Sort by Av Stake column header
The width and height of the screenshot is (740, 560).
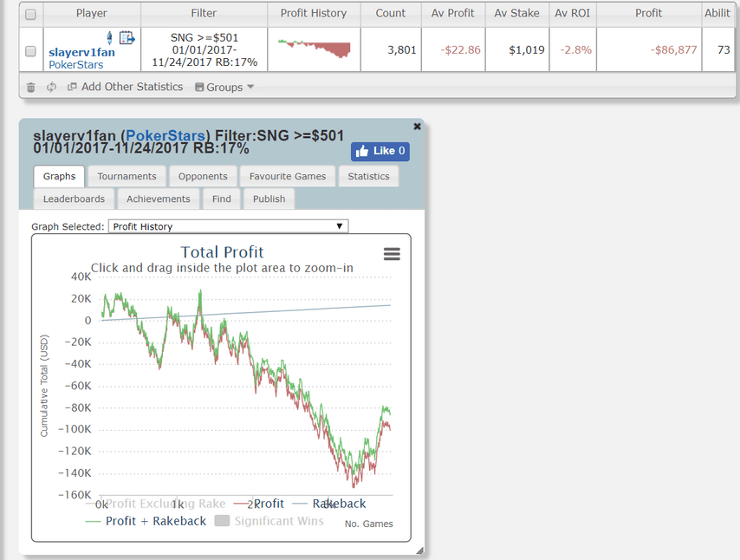click(516, 13)
